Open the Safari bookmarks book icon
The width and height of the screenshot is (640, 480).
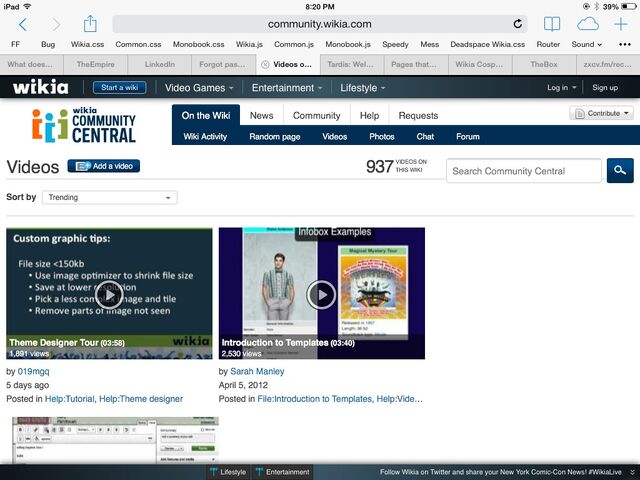tap(552, 24)
